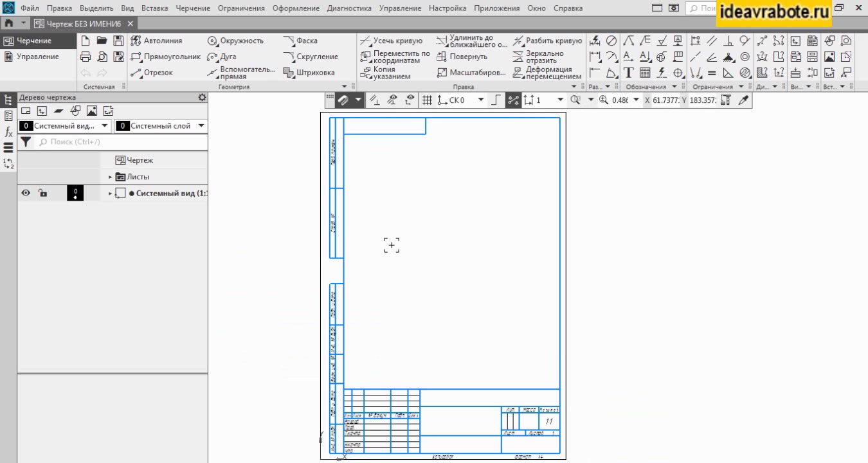
Task: Switch to the parameters sidebar panel
Action: 8,116
